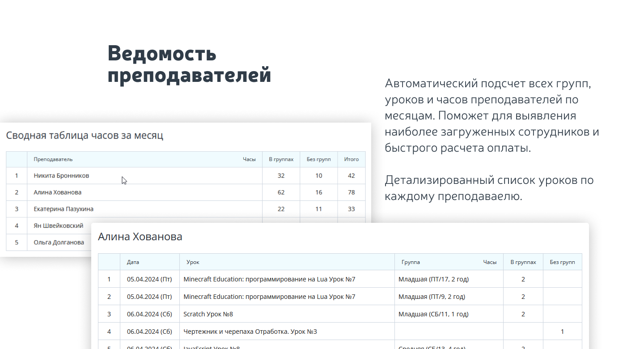Select teacher "Ольга Долганова"

(x=59, y=242)
